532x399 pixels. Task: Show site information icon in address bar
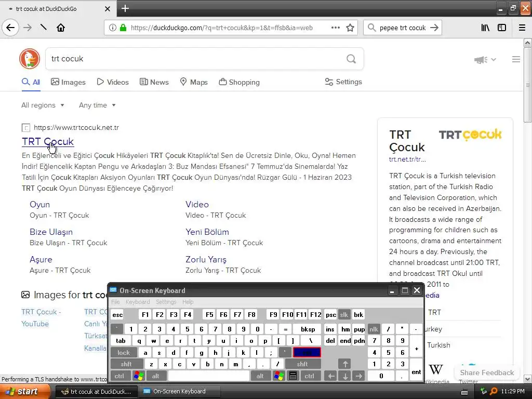(x=113, y=28)
